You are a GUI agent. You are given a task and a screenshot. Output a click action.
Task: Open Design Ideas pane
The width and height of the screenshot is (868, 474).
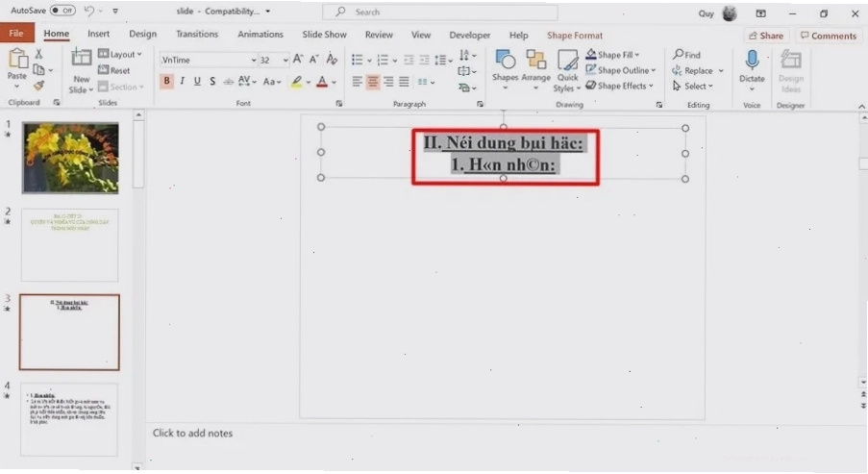790,71
